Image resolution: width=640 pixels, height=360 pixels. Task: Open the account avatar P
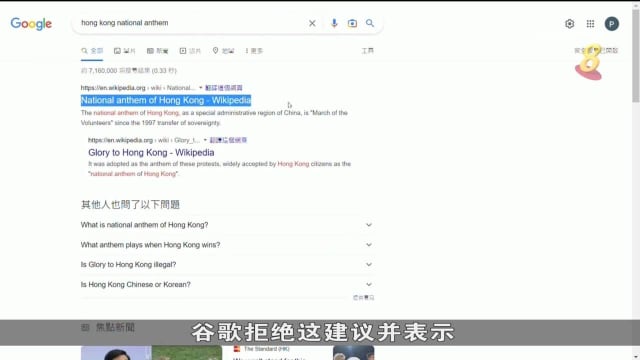click(611, 24)
